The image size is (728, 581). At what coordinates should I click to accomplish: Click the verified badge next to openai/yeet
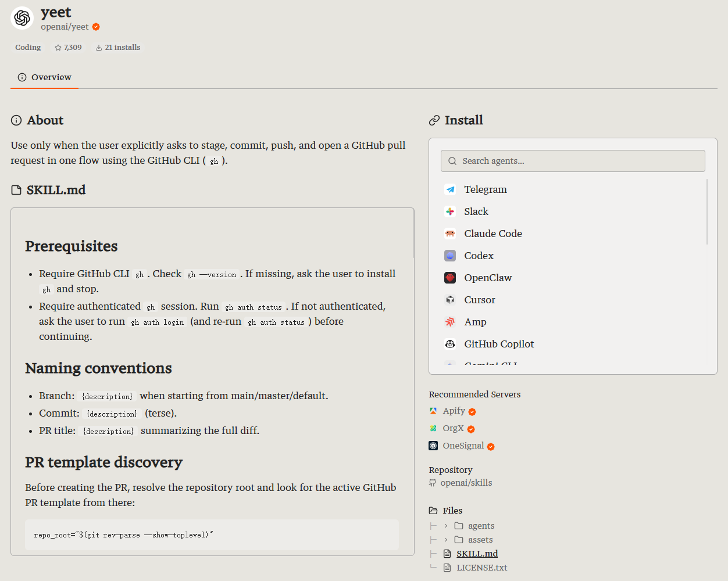(96, 27)
